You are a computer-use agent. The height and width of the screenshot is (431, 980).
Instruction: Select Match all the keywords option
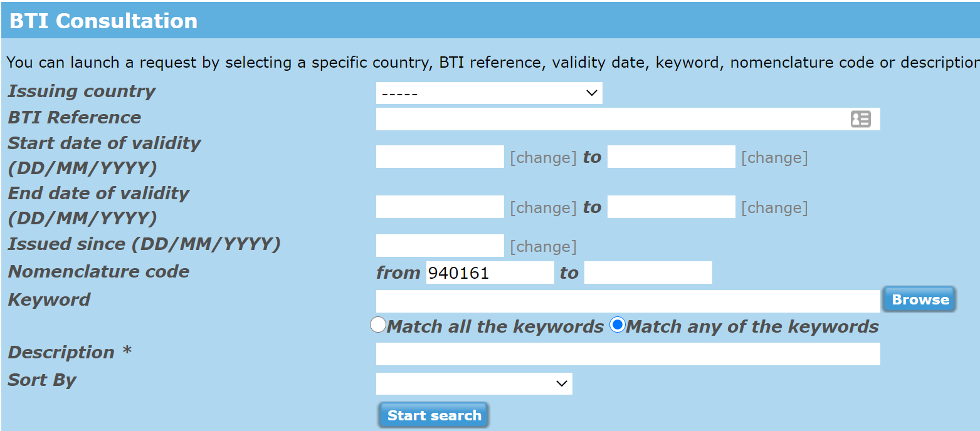pyautogui.click(x=378, y=325)
